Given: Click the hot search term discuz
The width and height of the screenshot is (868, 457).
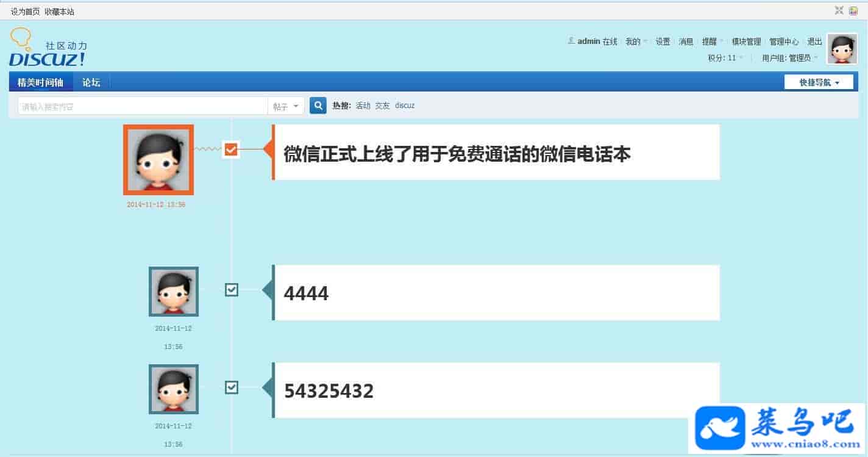Looking at the screenshot, I should (405, 106).
